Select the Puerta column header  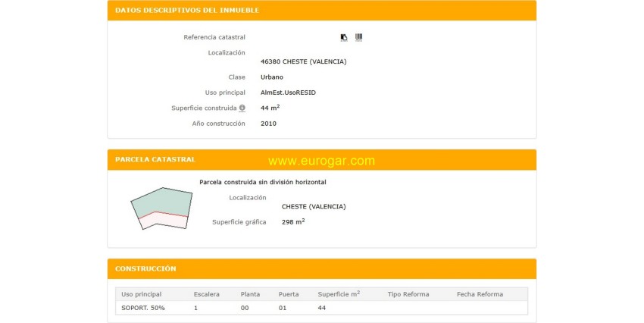point(289,294)
